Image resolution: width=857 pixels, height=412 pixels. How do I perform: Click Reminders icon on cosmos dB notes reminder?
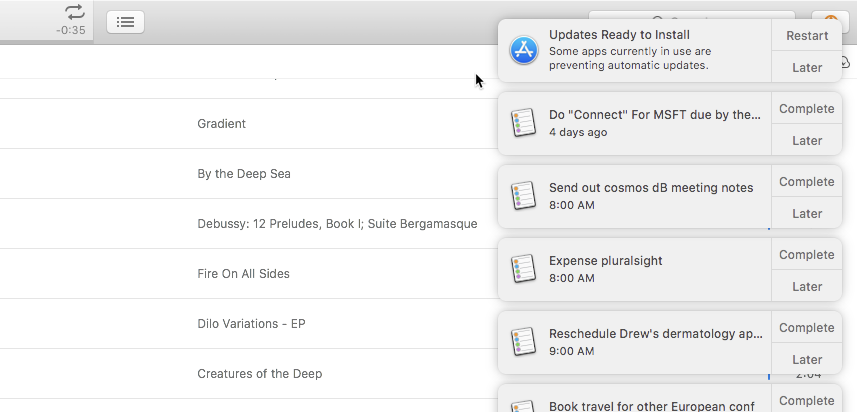tap(524, 196)
